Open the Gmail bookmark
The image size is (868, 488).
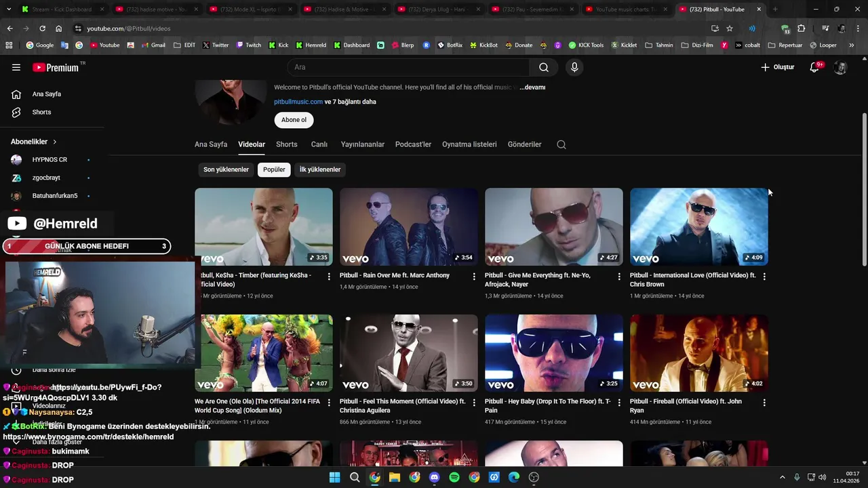coord(153,45)
